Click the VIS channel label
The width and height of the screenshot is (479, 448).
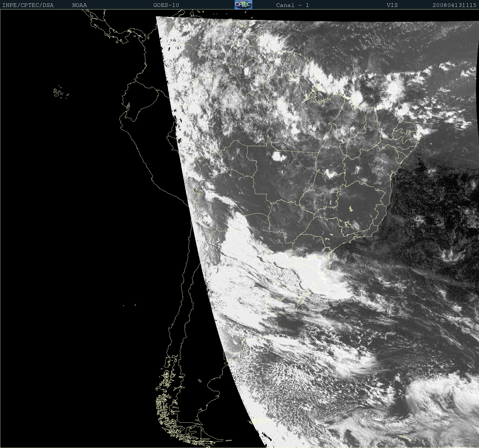(392, 5)
